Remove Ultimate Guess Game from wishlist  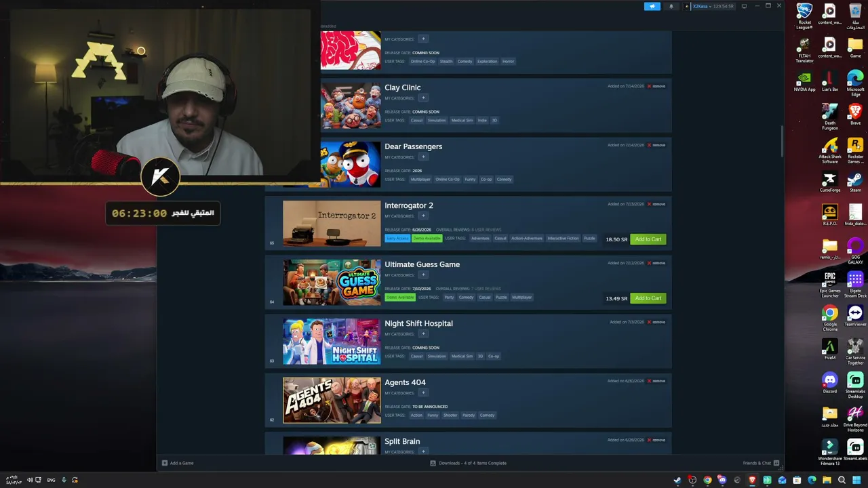click(656, 263)
